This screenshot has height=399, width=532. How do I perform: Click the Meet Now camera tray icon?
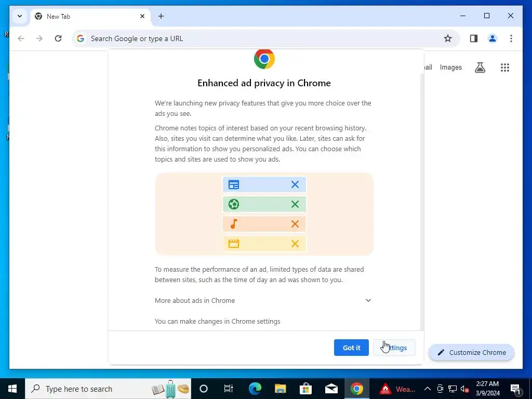coord(440,389)
